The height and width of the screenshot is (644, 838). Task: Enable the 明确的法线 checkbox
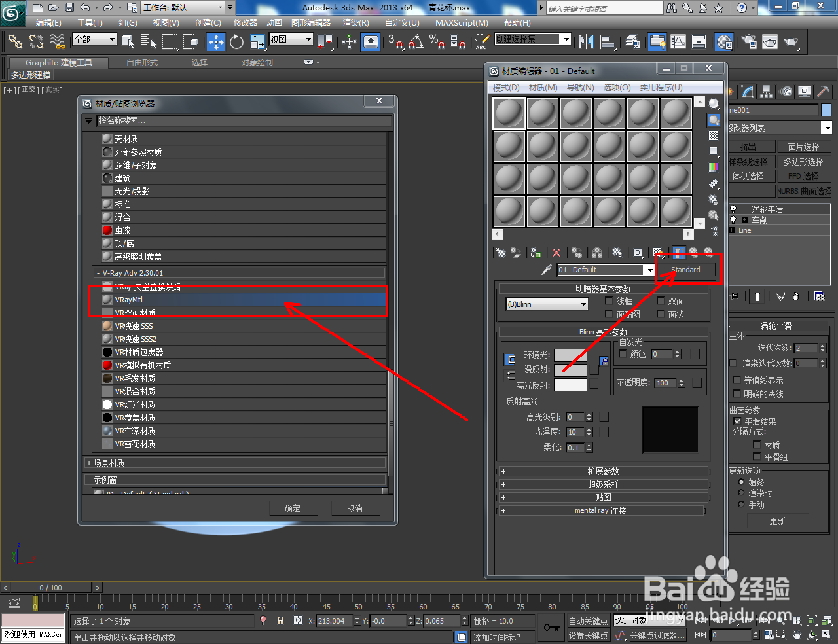pos(737,394)
